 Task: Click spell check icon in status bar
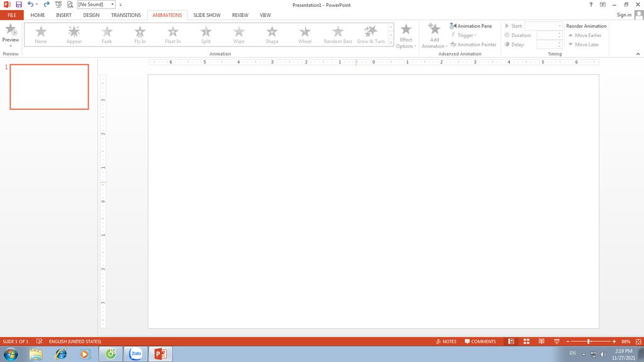click(40, 341)
